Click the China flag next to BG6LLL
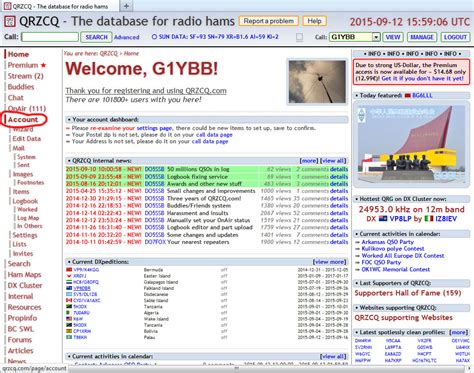The width and height of the screenshot is (474, 373). (408, 95)
